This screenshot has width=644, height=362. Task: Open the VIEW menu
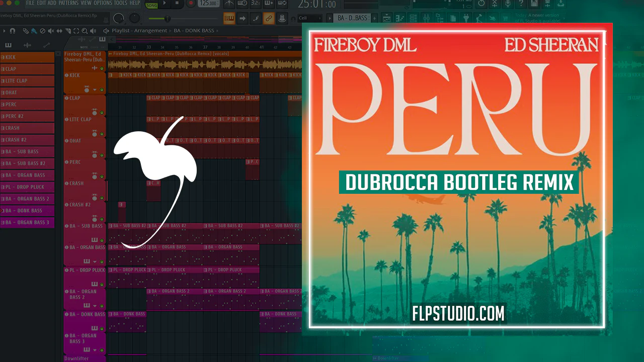click(87, 3)
